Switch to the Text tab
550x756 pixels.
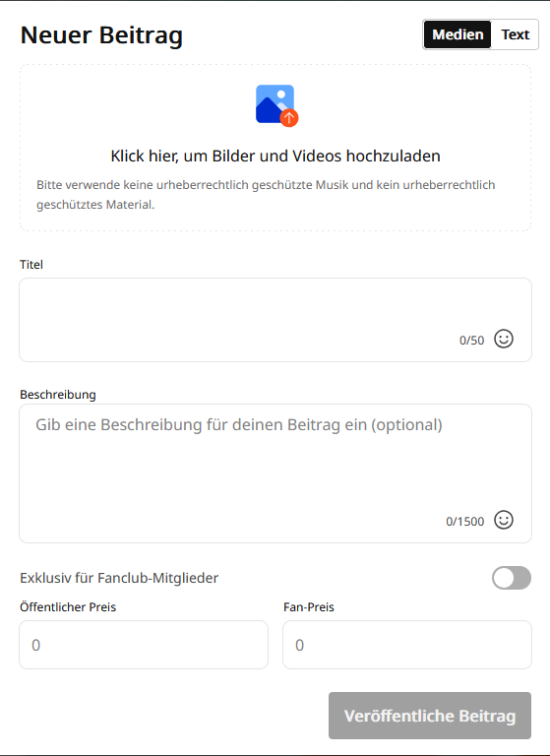pyautogui.click(x=515, y=34)
